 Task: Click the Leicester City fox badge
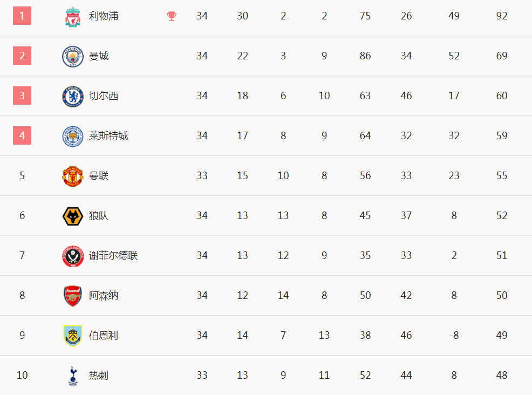(x=73, y=137)
